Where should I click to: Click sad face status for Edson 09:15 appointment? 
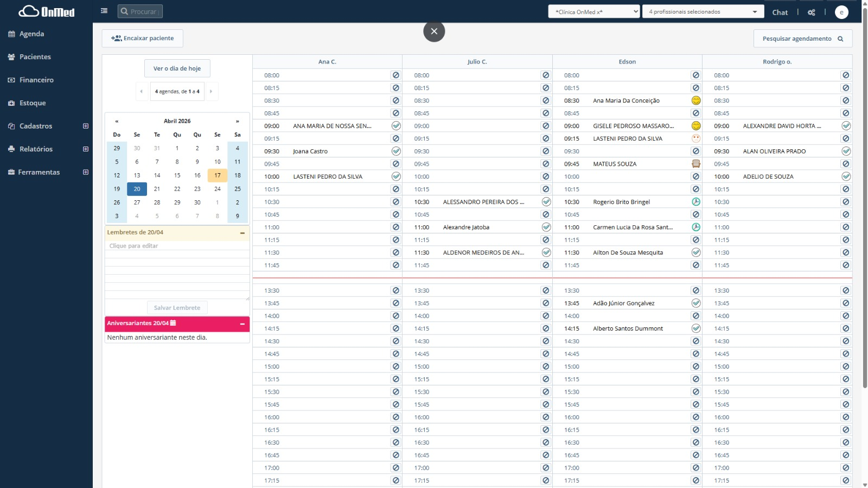[696, 138]
